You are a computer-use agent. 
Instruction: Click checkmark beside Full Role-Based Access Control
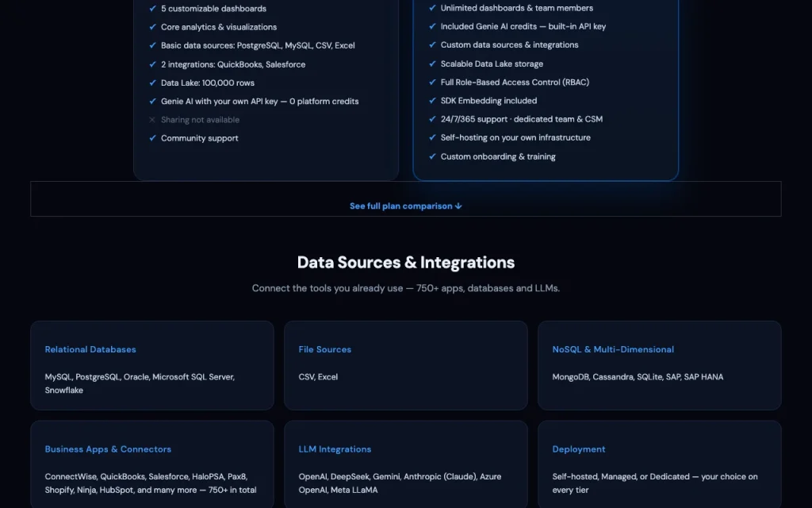coord(432,82)
